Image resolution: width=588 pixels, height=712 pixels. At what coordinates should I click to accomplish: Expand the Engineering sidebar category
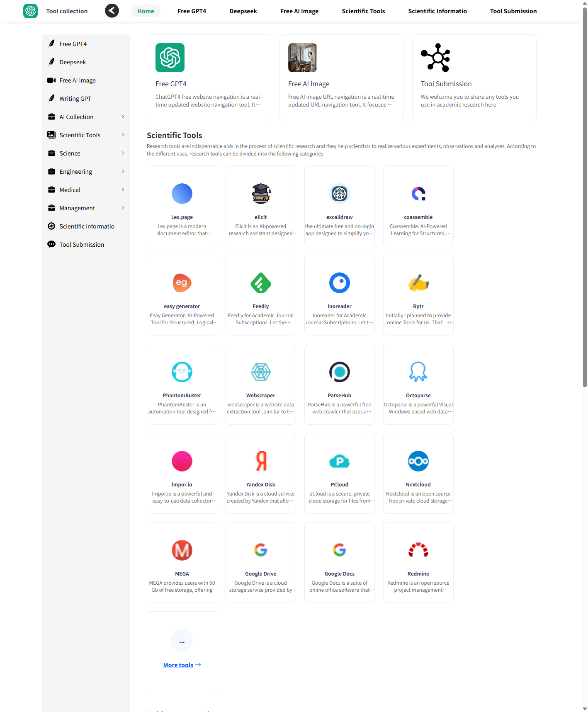point(123,172)
